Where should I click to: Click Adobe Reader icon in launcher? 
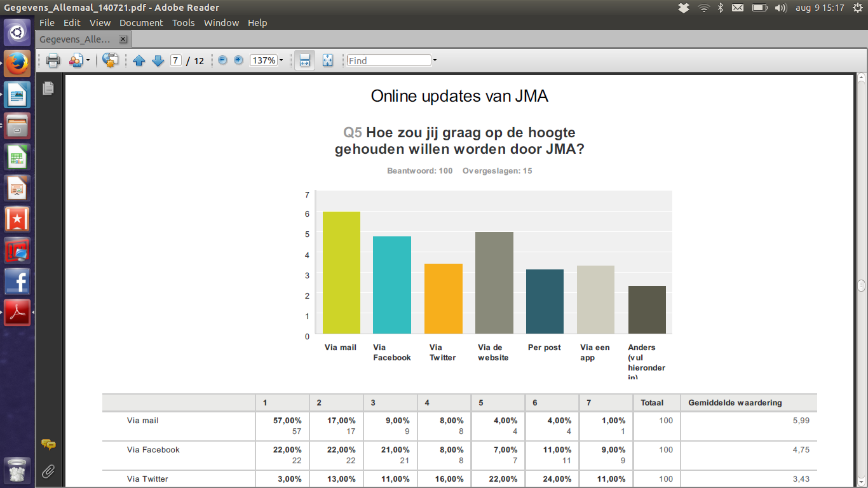point(17,312)
